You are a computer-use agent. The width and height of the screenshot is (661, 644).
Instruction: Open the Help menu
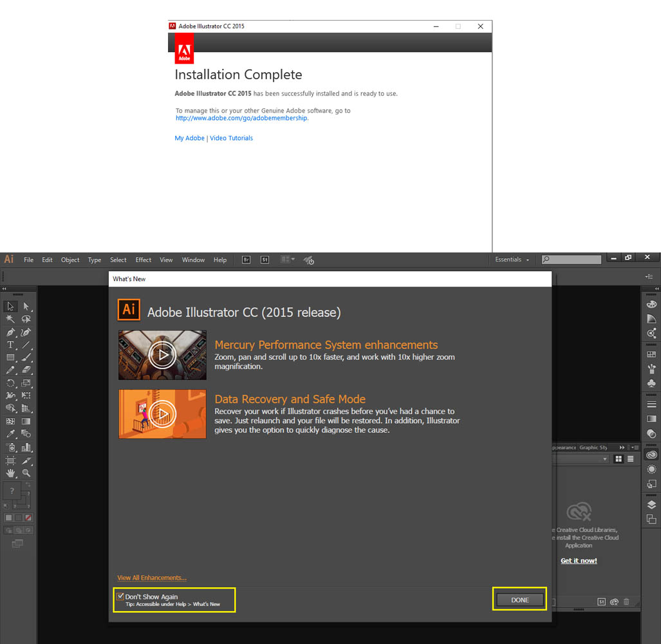tap(220, 260)
